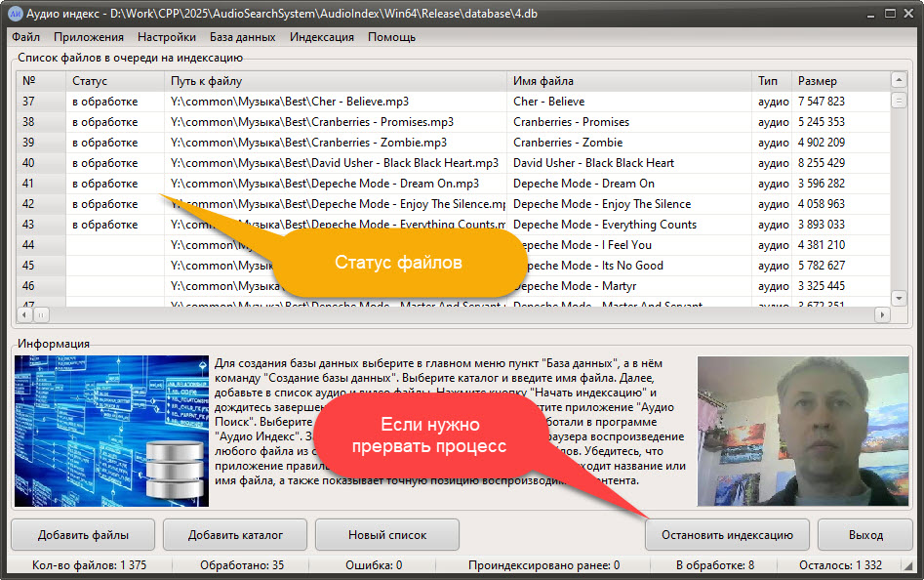
Task: Click the Аудио индекс app icon in title bar
Action: point(16,12)
